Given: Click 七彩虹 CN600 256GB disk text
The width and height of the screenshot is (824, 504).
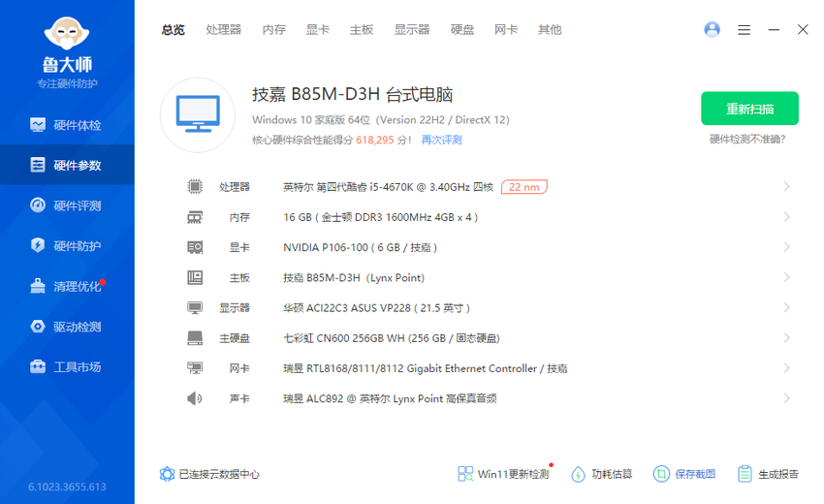Looking at the screenshot, I should [x=392, y=338].
